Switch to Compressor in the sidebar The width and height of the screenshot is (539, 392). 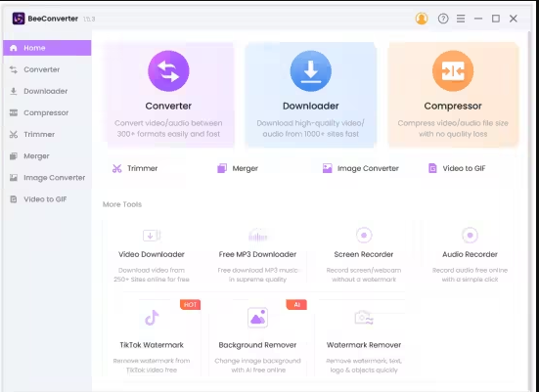click(x=47, y=112)
